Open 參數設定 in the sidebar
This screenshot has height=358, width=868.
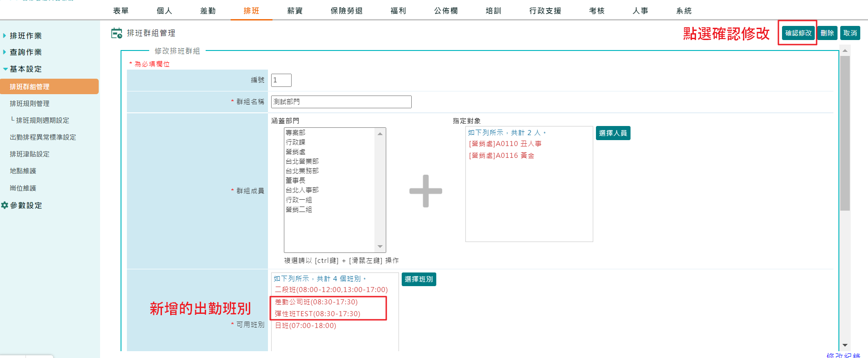pyautogui.click(x=26, y=206)
